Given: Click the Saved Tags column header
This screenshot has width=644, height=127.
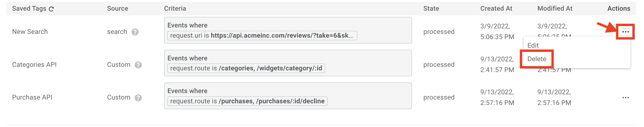Looking at the screenshot, I should point(29,9).
